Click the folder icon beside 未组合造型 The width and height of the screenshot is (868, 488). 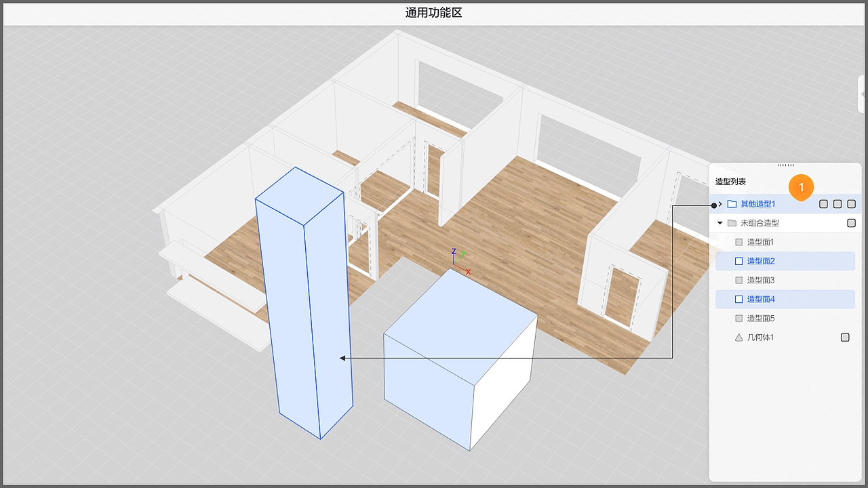tap(731, 222)
